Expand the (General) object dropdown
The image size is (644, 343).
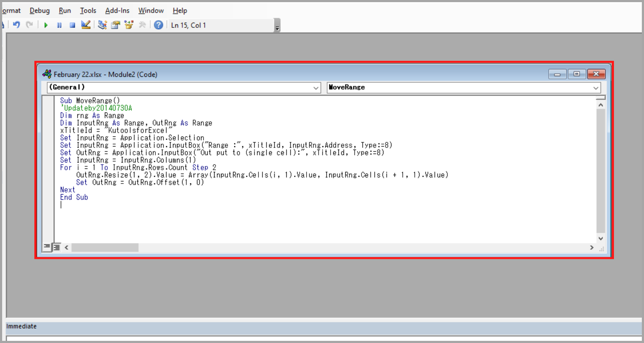coord(316,88)
